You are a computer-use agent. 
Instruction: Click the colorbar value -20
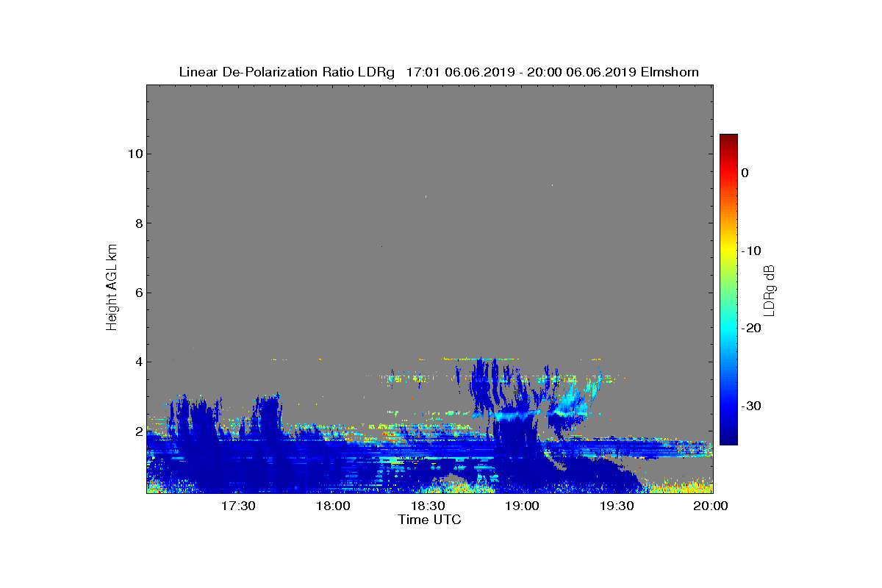pyautogui.click(x=751, y=329)
